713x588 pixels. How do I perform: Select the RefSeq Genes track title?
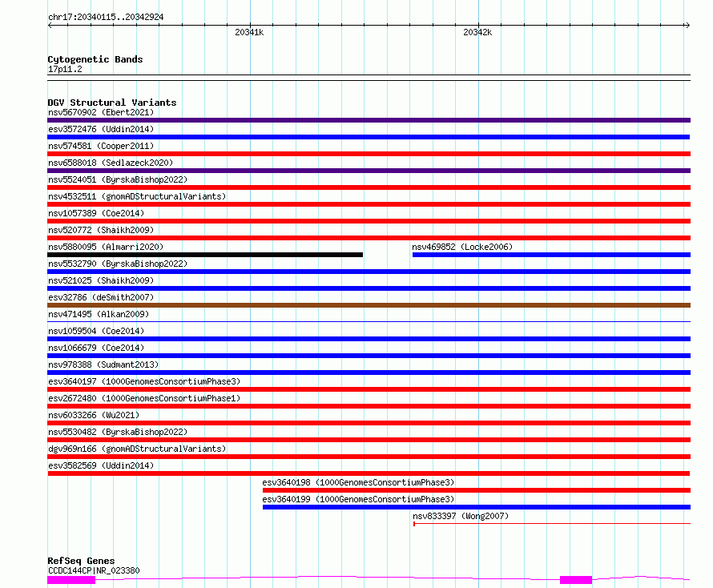click(x=81, y=561)
